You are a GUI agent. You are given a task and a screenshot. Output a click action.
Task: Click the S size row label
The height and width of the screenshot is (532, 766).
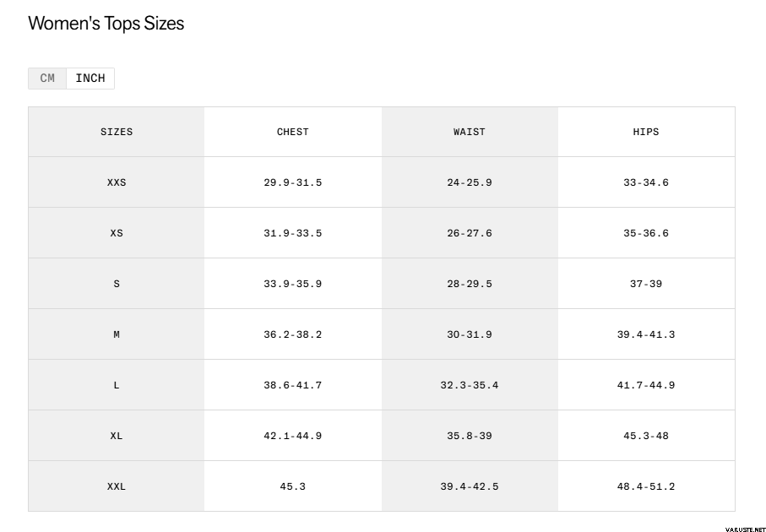click(117, 284)
